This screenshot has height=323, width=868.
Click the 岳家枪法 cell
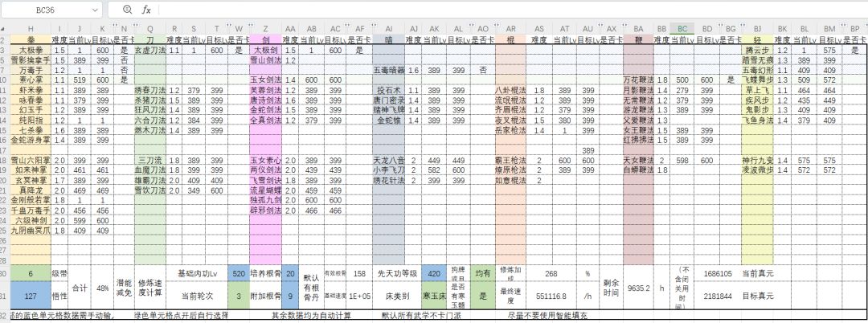tap(510, 130)
